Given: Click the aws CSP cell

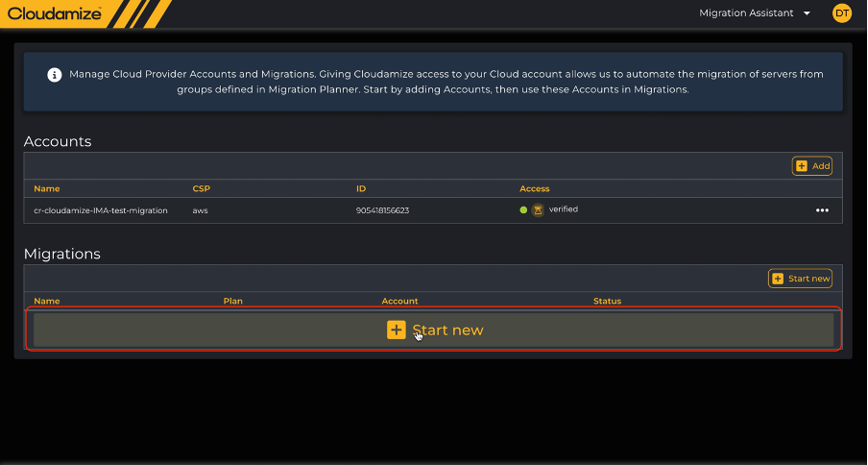Looking at the screenshot, I should [x=201, y=210].
